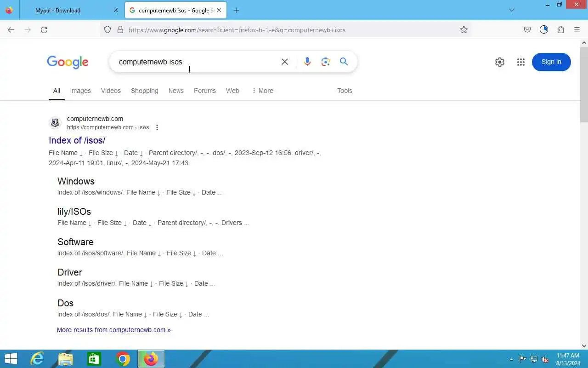Open the Windows Start menu
The height and width of the screenshot is (368, 588).
[11, 359]
